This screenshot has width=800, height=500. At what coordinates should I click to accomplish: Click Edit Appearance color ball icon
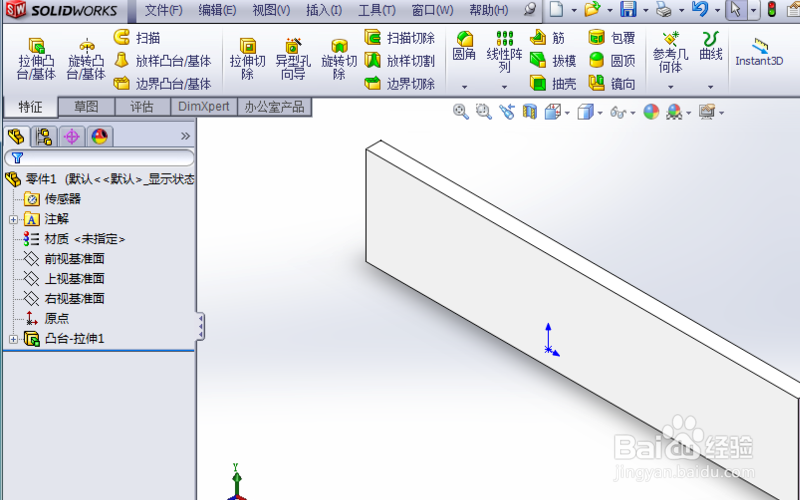[651, 112]
